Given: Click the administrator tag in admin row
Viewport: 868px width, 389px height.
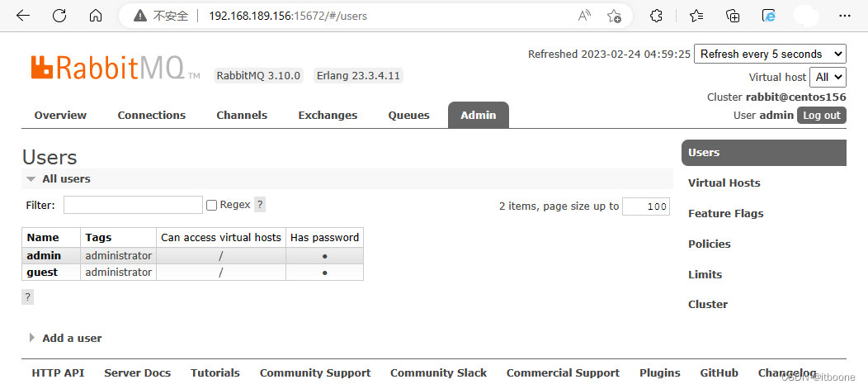Looking at the screenshot, I should (119, 255).
